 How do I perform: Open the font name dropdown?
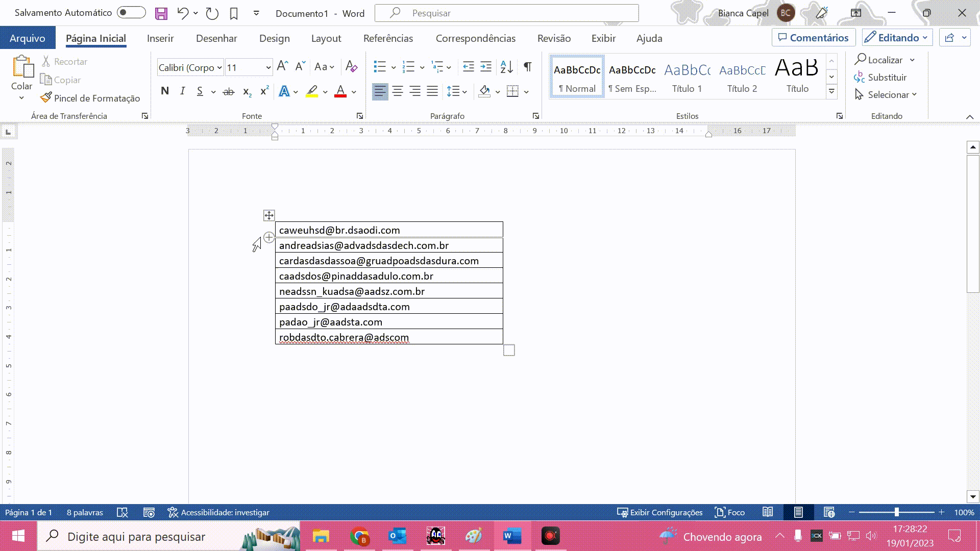click(x=219, y=67)
